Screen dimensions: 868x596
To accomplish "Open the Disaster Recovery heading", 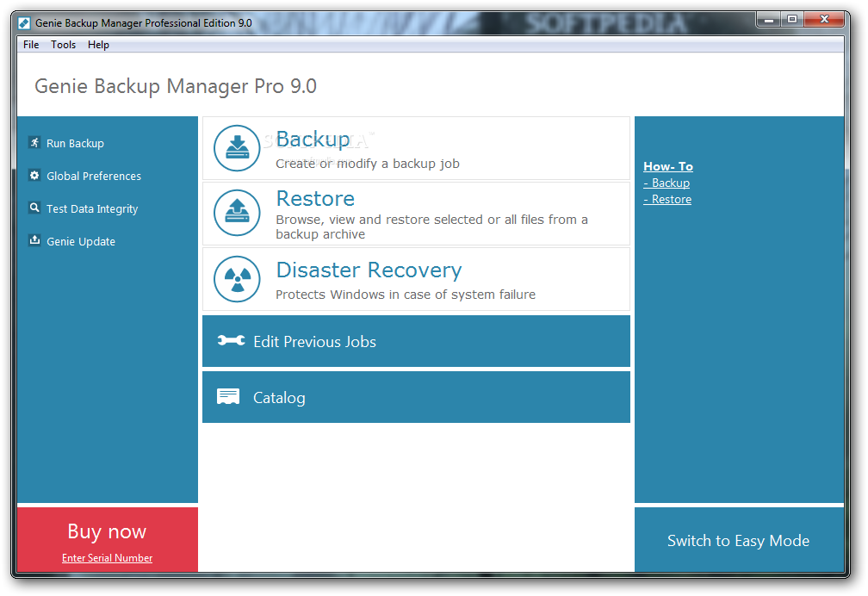I will tap(369, 270).
